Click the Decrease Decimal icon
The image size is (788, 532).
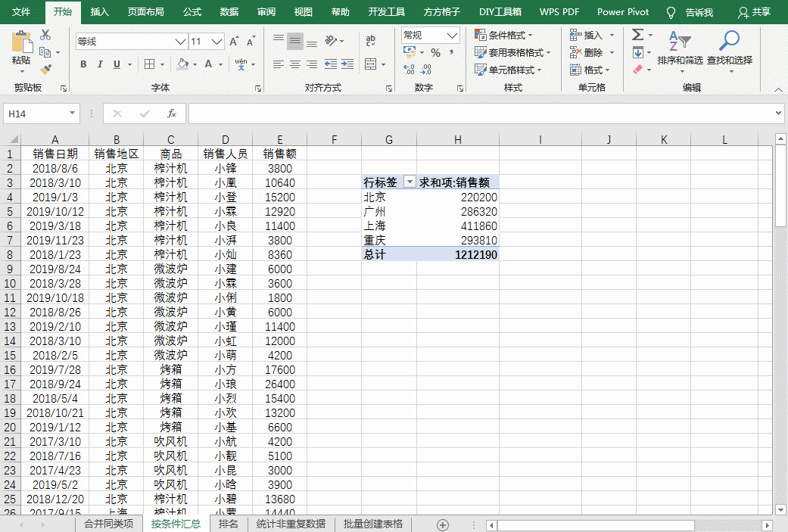click(426, 70)
